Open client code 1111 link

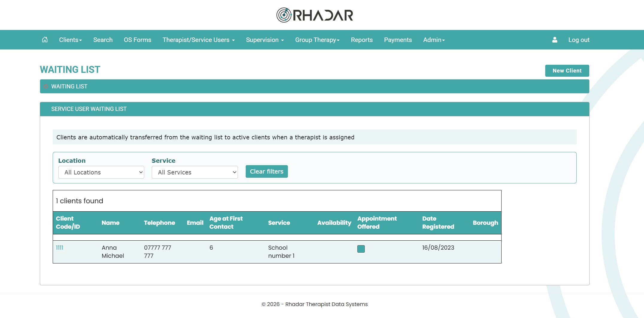point(60,248)
